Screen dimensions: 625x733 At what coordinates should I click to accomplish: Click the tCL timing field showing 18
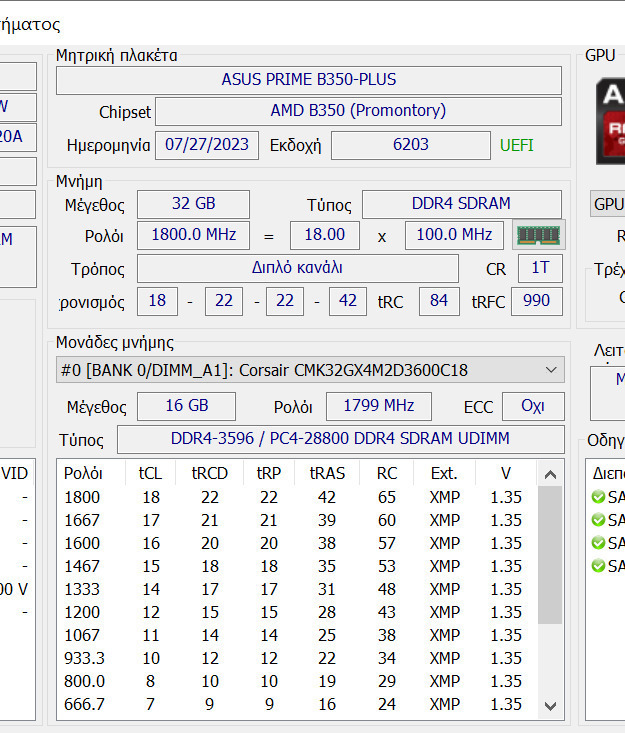click(x=157, y=301)
